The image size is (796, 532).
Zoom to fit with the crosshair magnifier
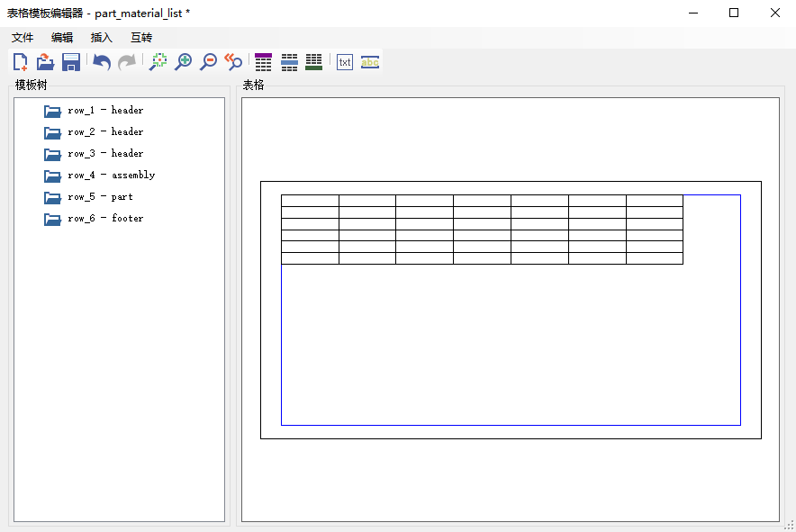coord(158,62)
